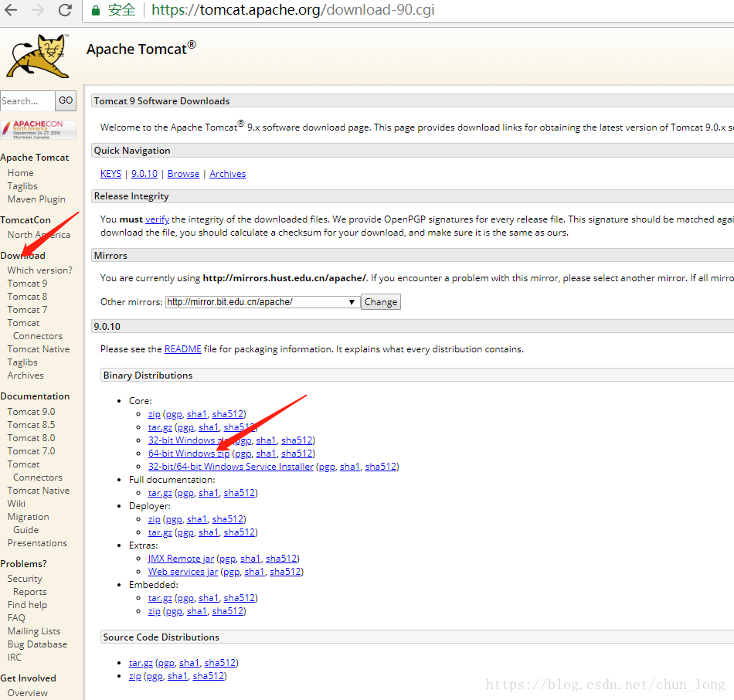Download the Embedded tar.gz file
The height and width of the screenshot is (700, 734).
point(160,598)
